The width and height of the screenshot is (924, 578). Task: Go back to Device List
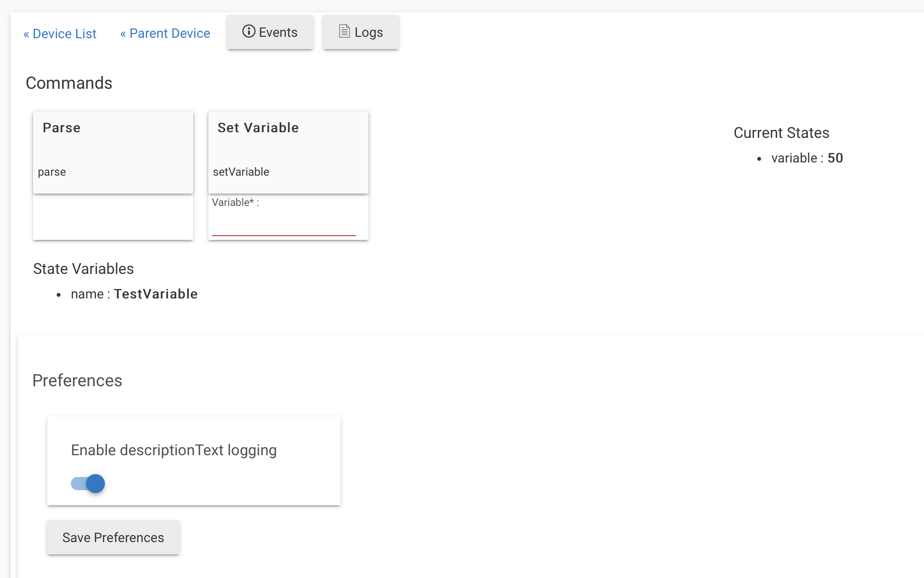(60, 34)
